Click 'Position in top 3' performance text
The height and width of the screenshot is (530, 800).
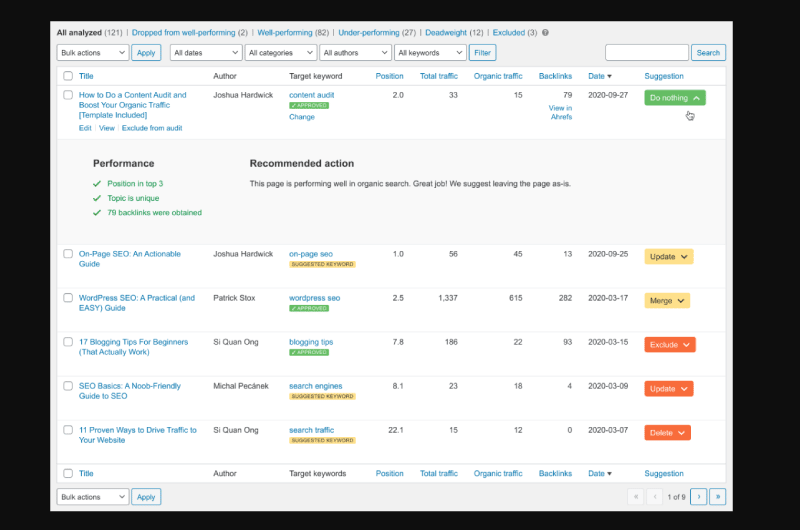pos(135,184)
